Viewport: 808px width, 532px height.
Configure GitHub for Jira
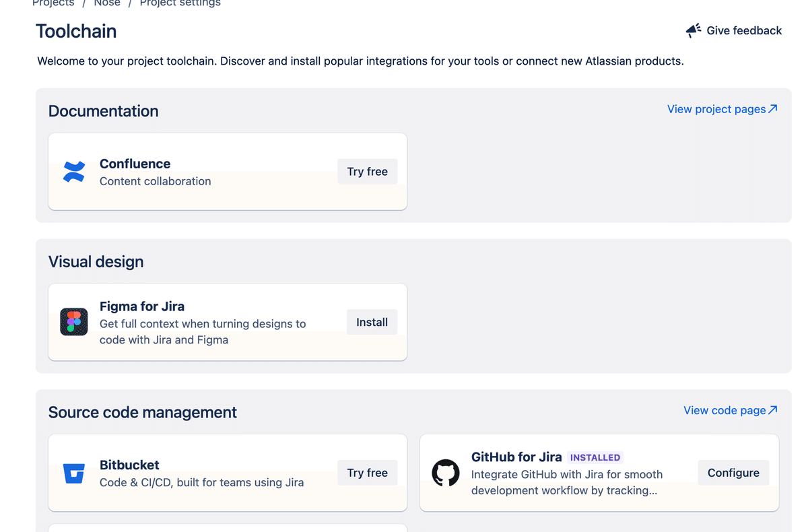(x=733, y=473)
